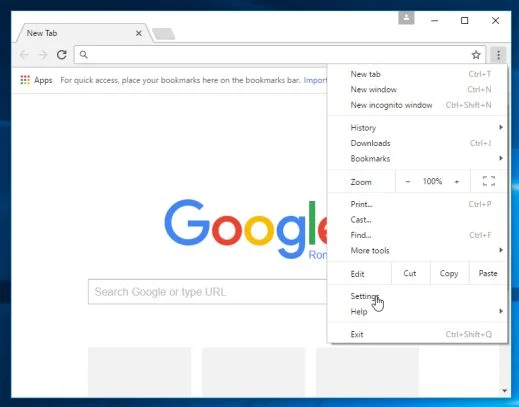Click the back navigation arrow
The image size is (519, 407).
[x=24, y=55]
